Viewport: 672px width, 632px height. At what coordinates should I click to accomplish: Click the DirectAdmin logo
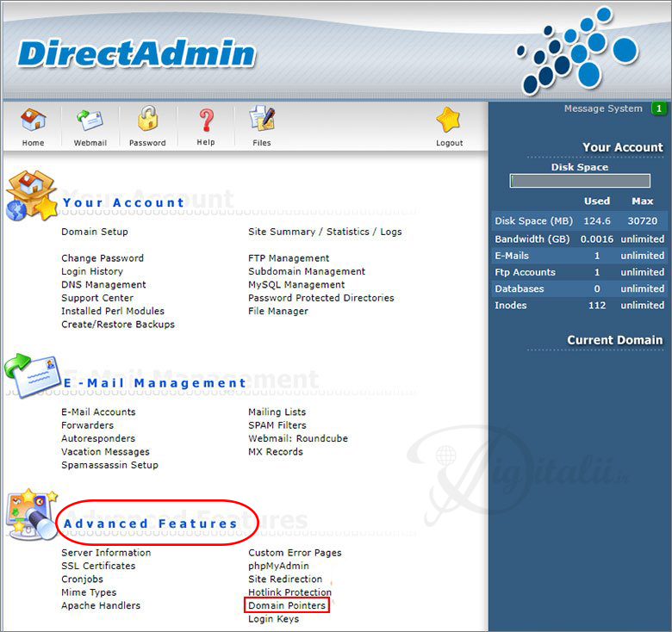pyautogui.click(x=136, y=54)
